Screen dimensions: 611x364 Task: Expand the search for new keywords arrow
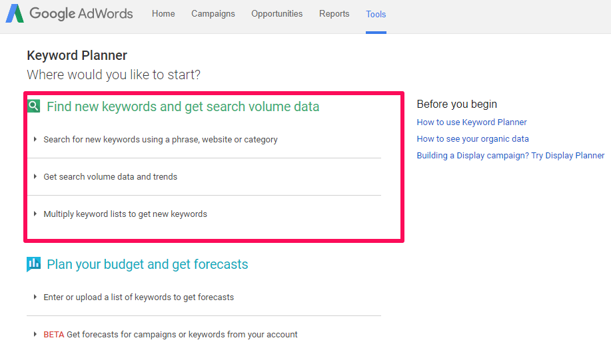click(x=35, y=139)
